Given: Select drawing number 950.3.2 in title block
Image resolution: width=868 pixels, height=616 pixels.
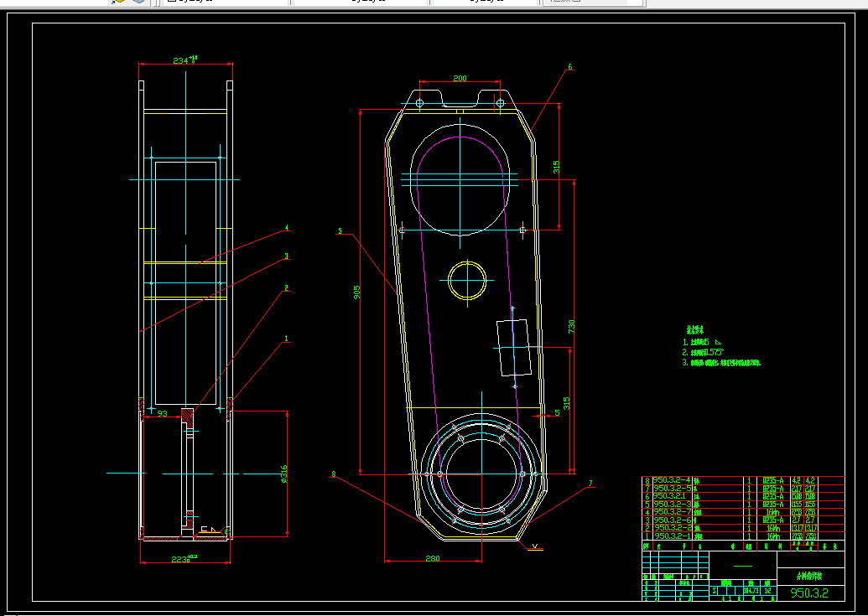Looking at the screenshot, I should click(809, 593).
